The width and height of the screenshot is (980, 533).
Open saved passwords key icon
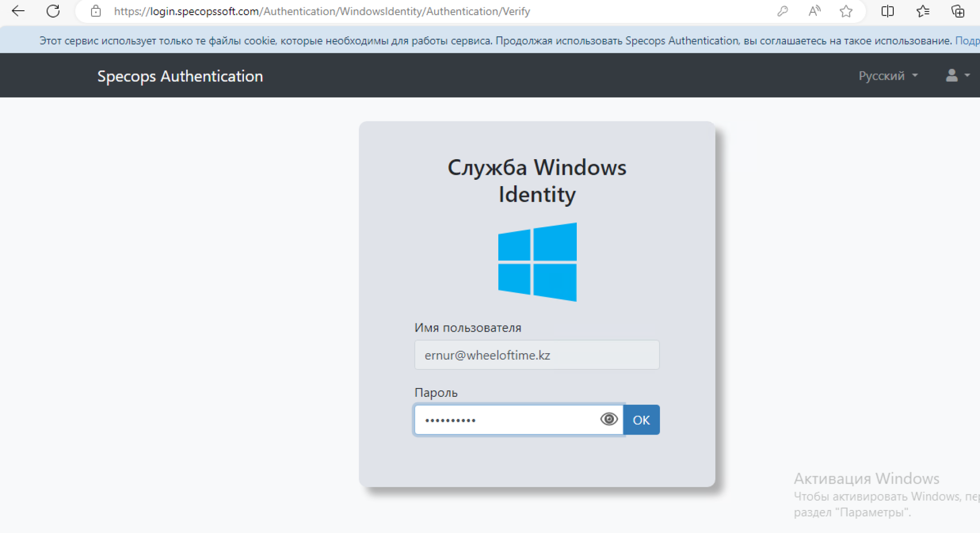point(783,11)
